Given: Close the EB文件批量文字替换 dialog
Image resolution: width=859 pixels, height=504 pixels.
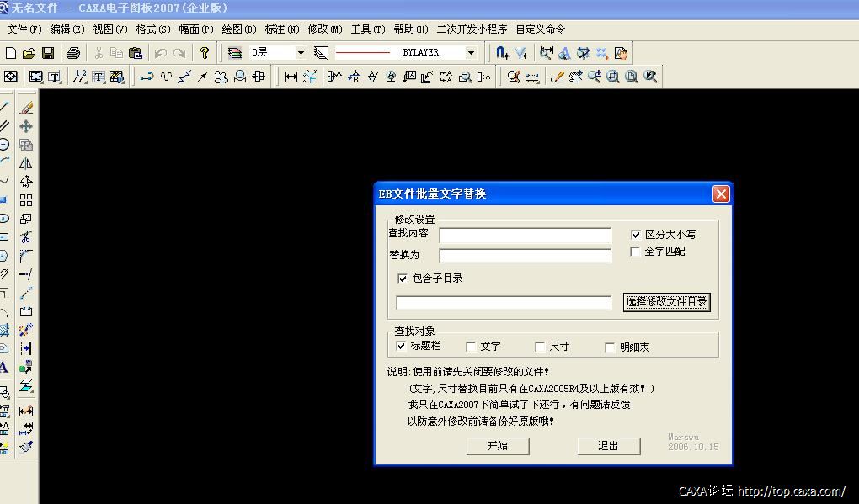Looking at the screenshot, I should point(721,194).
